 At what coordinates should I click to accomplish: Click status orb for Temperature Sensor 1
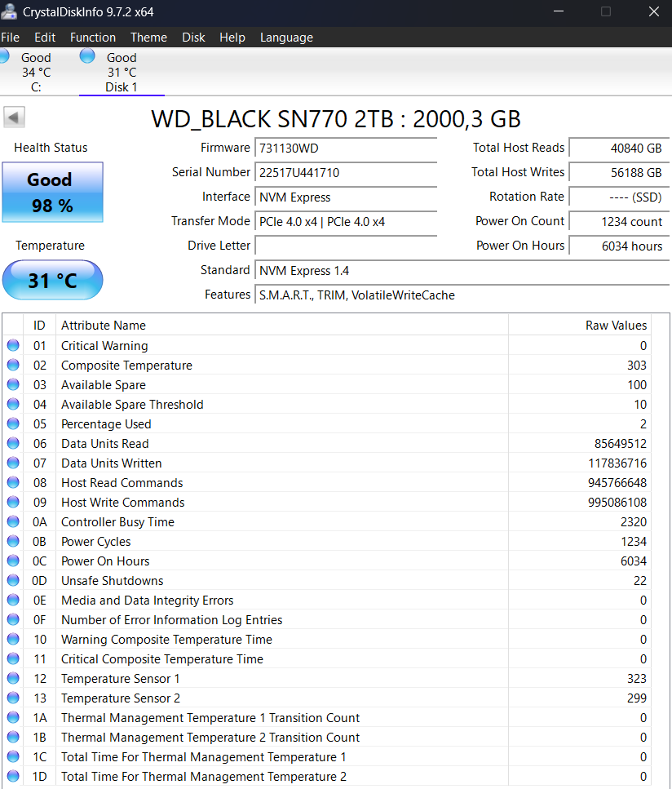13,678
